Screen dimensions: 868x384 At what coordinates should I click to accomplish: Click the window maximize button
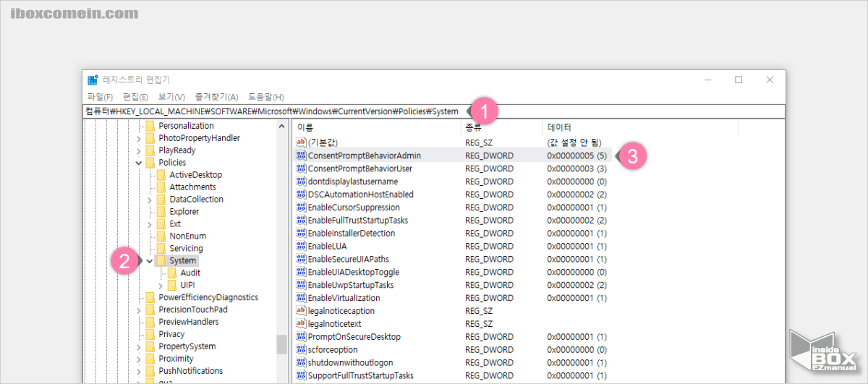(739, 80)
